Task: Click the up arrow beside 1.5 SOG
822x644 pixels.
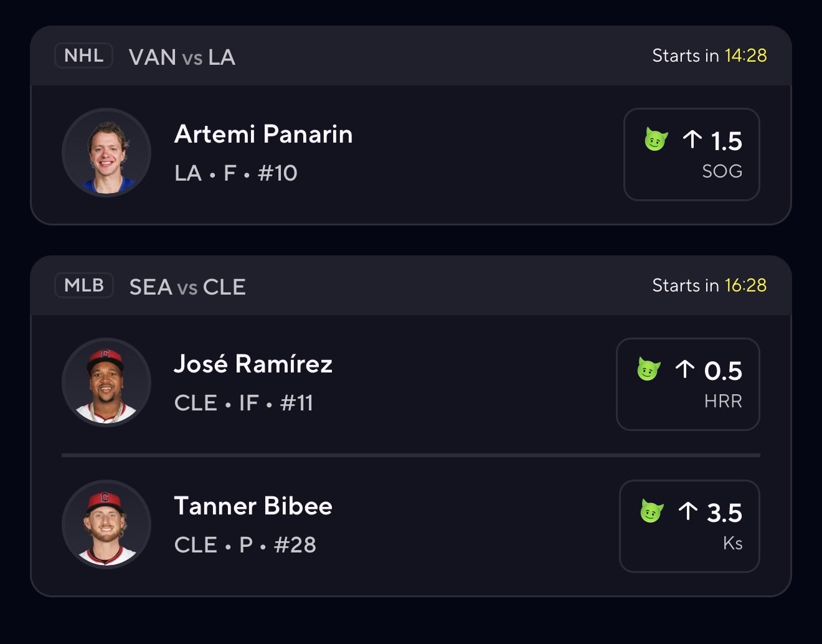Action: pyautogui.click(x=692, y=140)
